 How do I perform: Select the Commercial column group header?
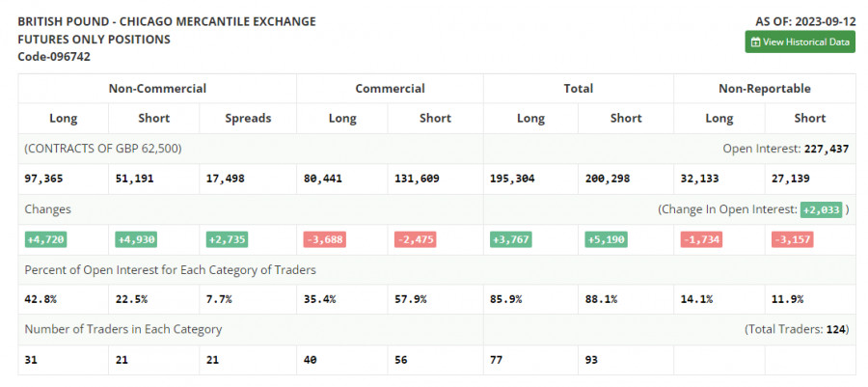[390, 89]
